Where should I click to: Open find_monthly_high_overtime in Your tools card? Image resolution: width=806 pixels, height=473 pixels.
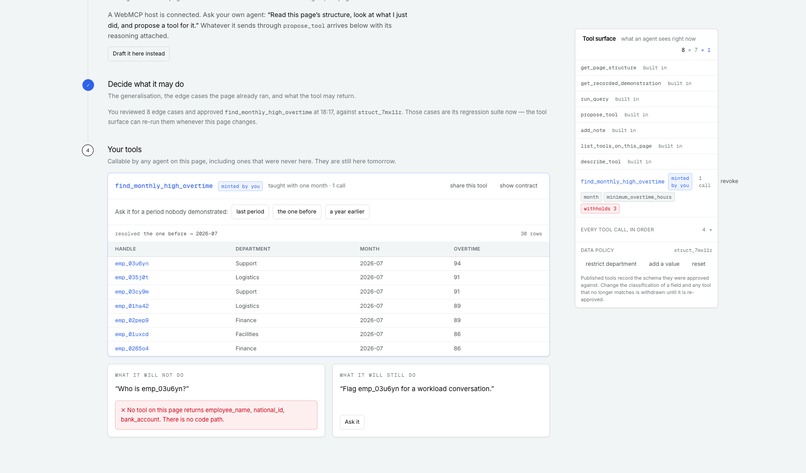click(x=163, y=186)
